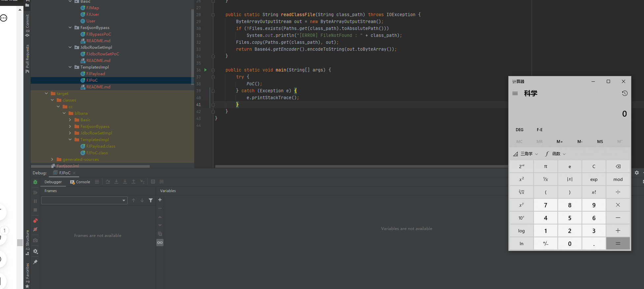
Task: Select FJBypassPoC class in project tree
Action: point(99,34)
